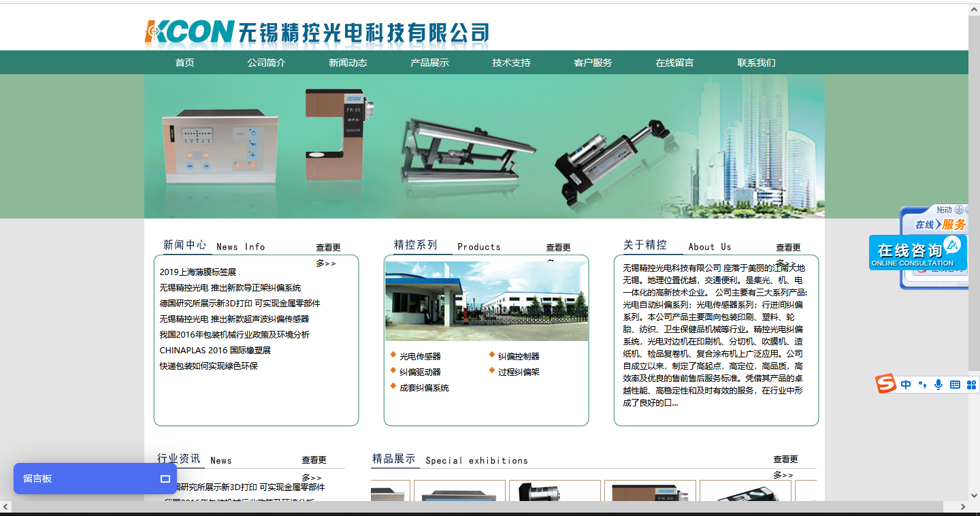Open news item 2019上海薄膜标签展
The width and height of the screenshot is (980, 516).
(x=197, y=272)
